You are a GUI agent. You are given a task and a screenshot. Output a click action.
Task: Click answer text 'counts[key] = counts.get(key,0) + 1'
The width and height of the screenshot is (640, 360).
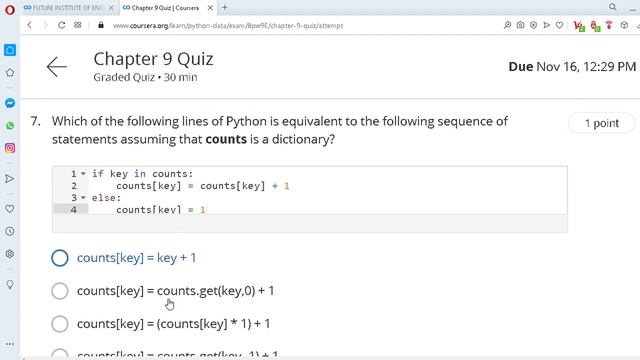[176, 291]
